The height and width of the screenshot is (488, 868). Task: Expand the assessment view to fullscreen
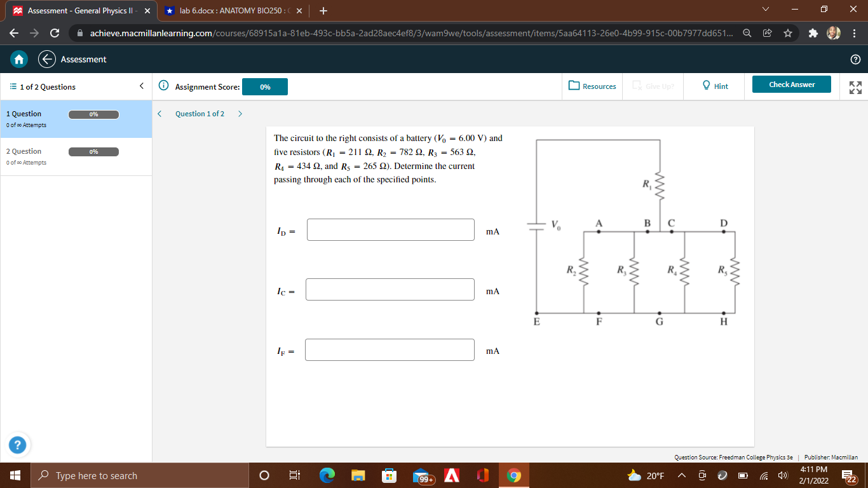[854, 87]
